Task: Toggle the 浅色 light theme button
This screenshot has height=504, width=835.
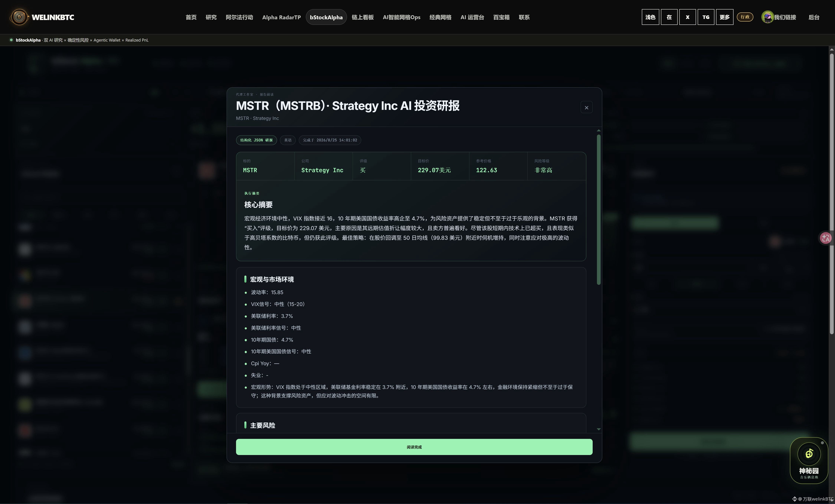Action: pyautogui.click(x=650, y=17)
